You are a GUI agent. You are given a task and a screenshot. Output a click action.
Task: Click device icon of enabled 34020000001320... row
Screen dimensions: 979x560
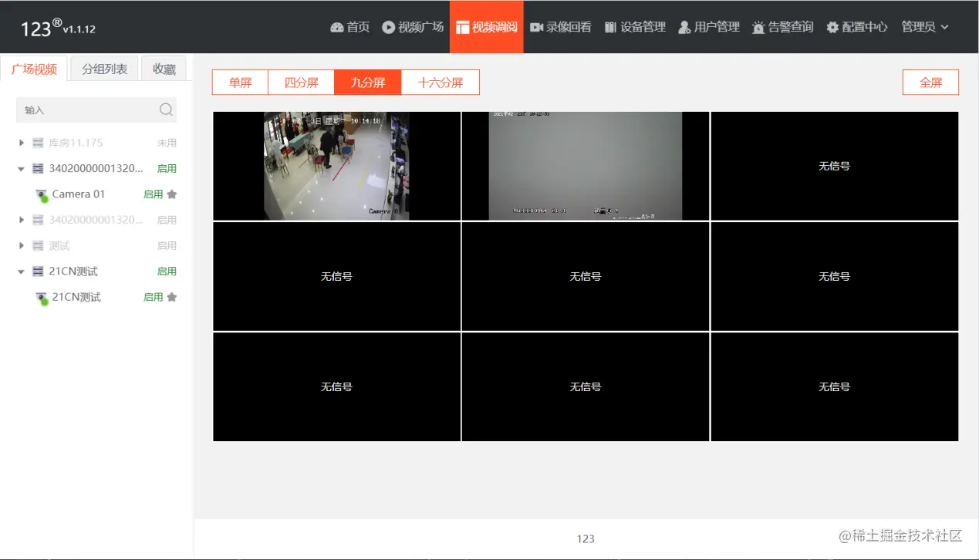(x=38, y=168)
